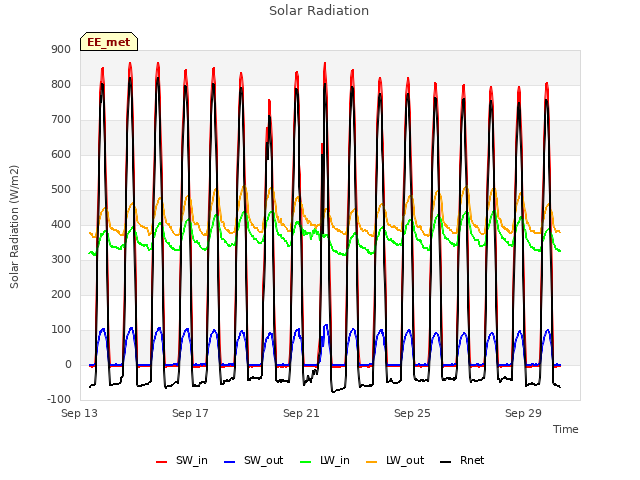
Task: Click the 400 y-axis tick label
Action: (x=61, y=224)
